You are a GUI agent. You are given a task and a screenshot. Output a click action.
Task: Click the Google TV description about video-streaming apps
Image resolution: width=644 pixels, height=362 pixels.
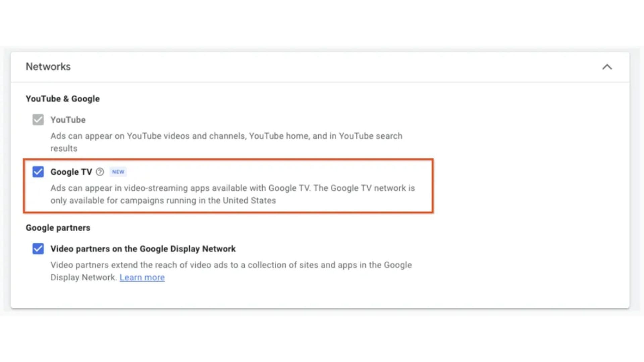(232, 188)
